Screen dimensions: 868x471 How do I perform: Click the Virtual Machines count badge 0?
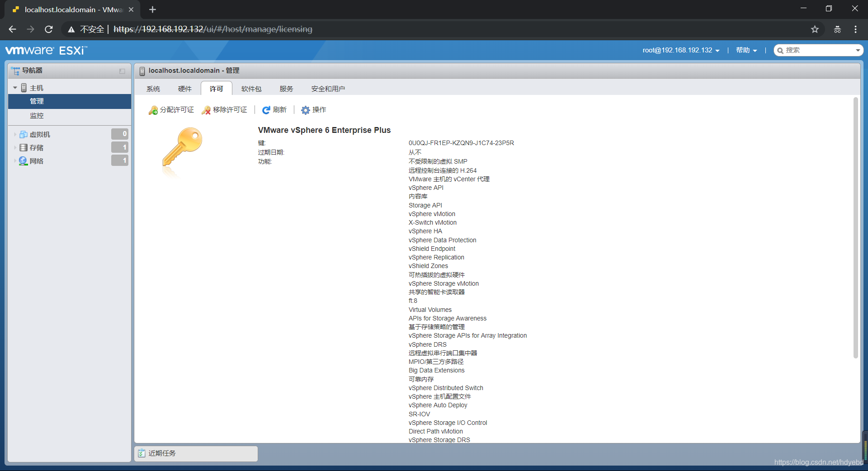[x=120, y=134]
